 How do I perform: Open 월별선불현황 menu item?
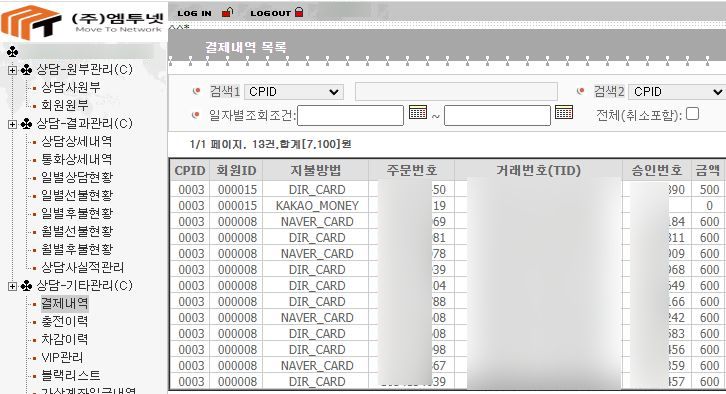pyautogui.click(x=77, y=231)
